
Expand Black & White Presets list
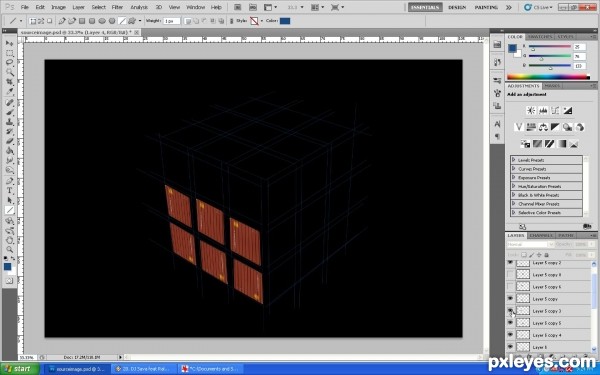[514, 195]
